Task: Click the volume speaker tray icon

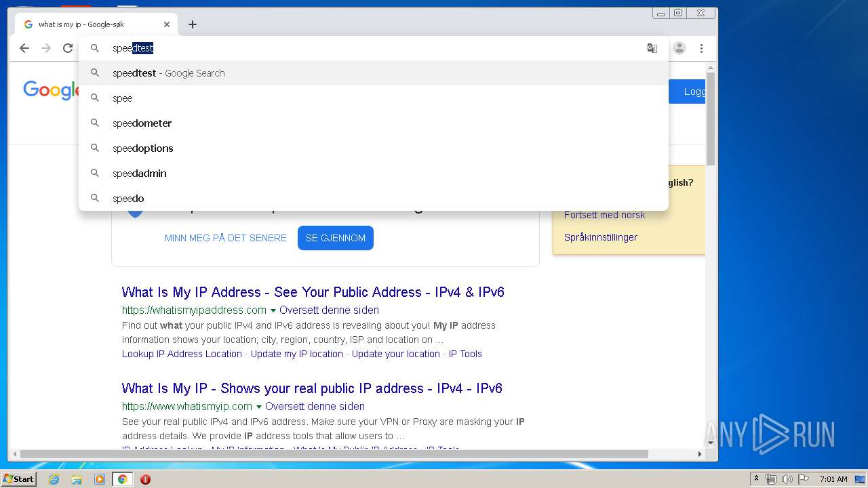Action: 788,479
